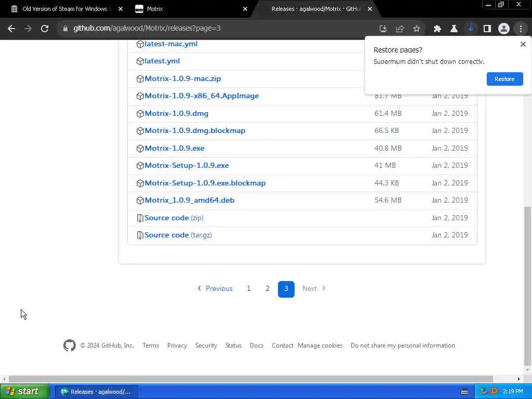Open the Contact footer link
This screenshot has height=399, width=532.
(282, 345)
